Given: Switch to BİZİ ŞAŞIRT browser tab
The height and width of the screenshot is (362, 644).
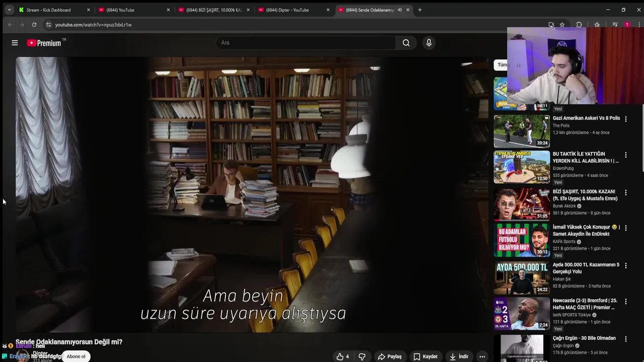Looking at the screenshot, I should click(x=213, y=10).
